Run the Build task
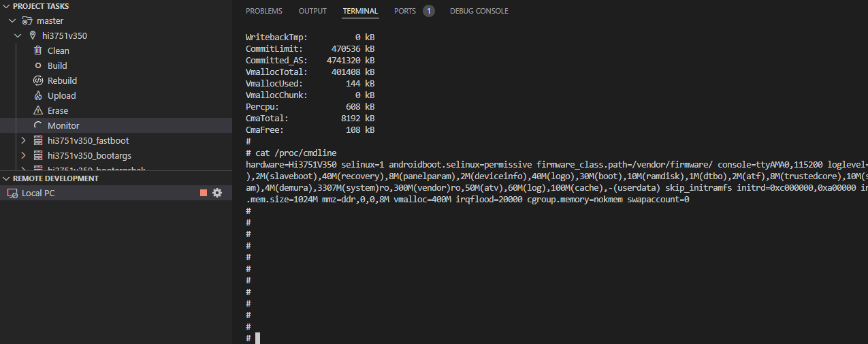The image size is (868, 344). click(x=57, y=66)
